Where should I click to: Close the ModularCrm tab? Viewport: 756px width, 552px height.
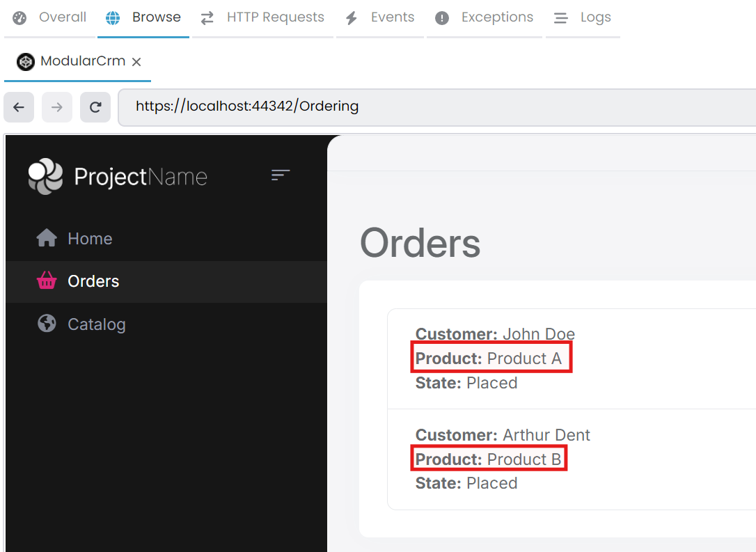coord(136,62)
